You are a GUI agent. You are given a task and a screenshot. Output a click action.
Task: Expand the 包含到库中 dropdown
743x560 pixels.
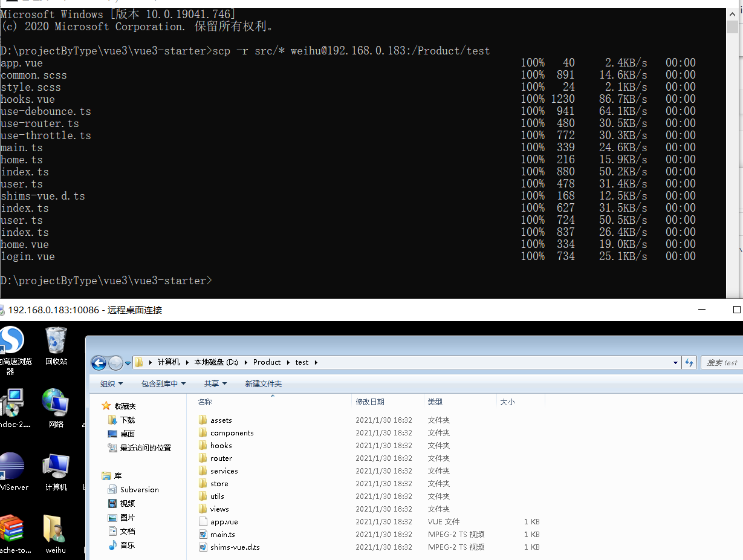coord(163,384)
